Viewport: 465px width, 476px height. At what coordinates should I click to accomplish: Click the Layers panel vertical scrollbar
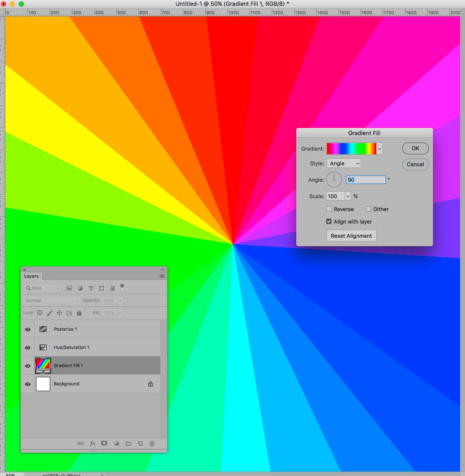click(x=163, y=379)
